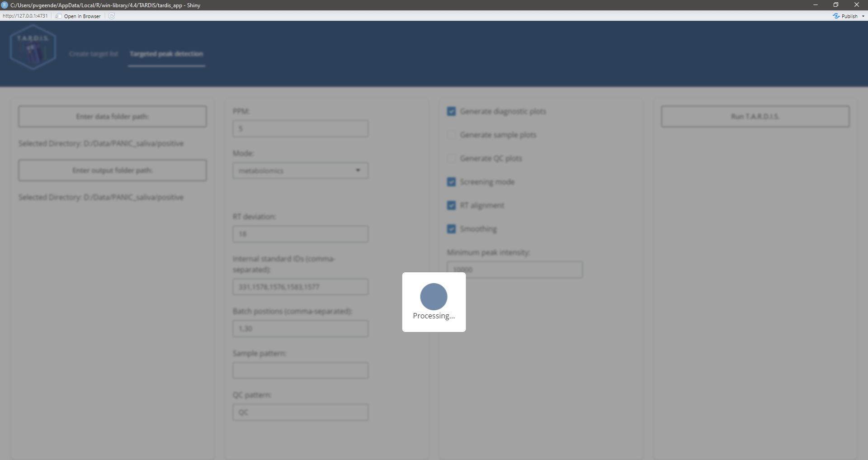Viewport: 868px width, 460px height.
Task: Click the refresh icon in the viewer toolbar
Action: 112,16
